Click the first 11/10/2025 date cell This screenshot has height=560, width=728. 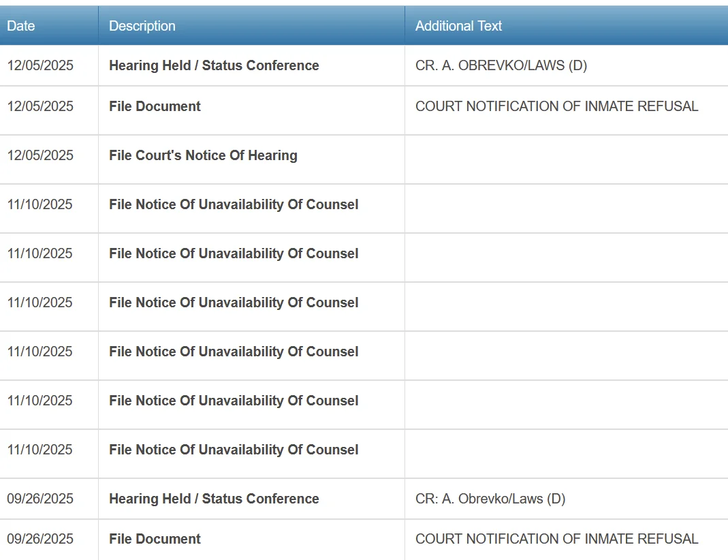tap(40, 204)
